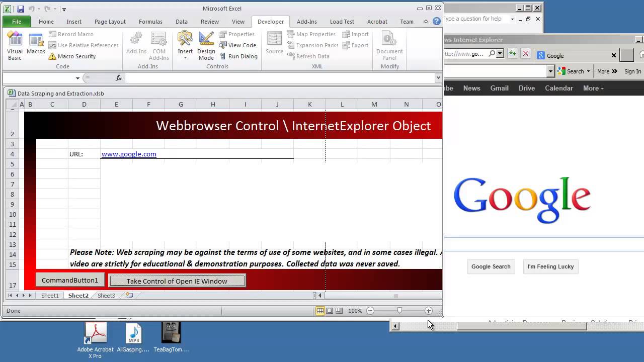
Task: Click inside the formula bar input
Action: click(x=280, y=78)
